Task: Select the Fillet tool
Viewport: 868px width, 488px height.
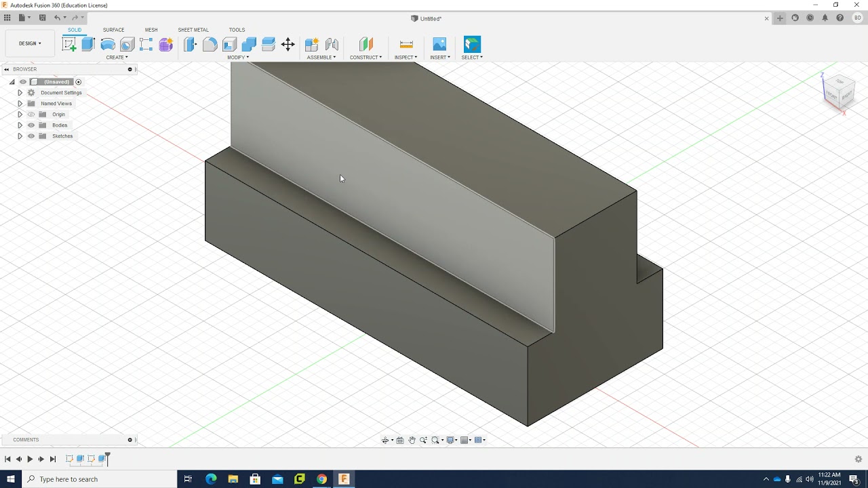Action: click(x=210, y=45)
